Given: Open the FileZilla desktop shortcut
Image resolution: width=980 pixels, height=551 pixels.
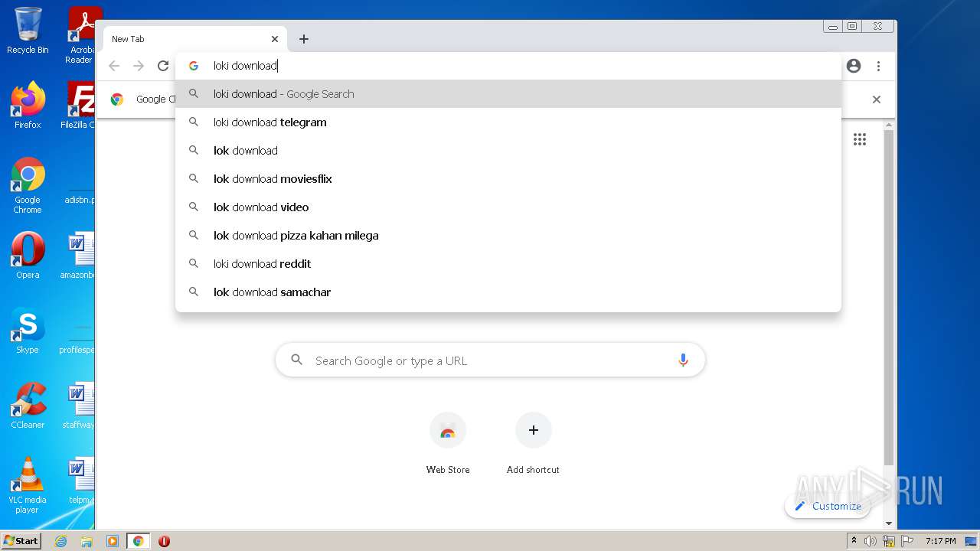Looking at the screenshot, I should click(78, 105).
